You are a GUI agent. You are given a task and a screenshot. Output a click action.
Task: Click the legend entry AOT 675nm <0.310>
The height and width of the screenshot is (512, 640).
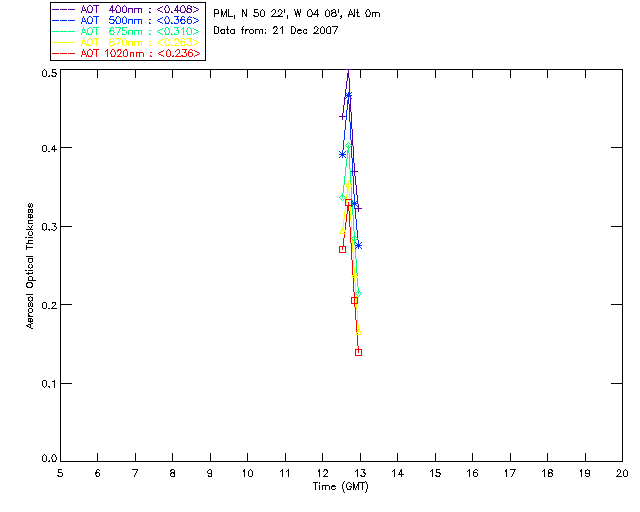[x=127, y=31]
